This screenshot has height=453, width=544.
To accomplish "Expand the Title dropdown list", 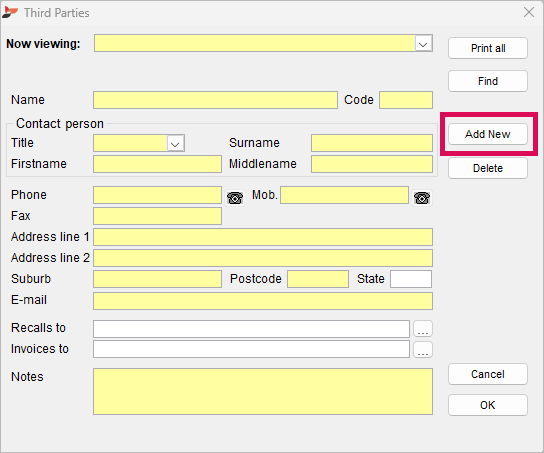I will [x=175, y=143].
